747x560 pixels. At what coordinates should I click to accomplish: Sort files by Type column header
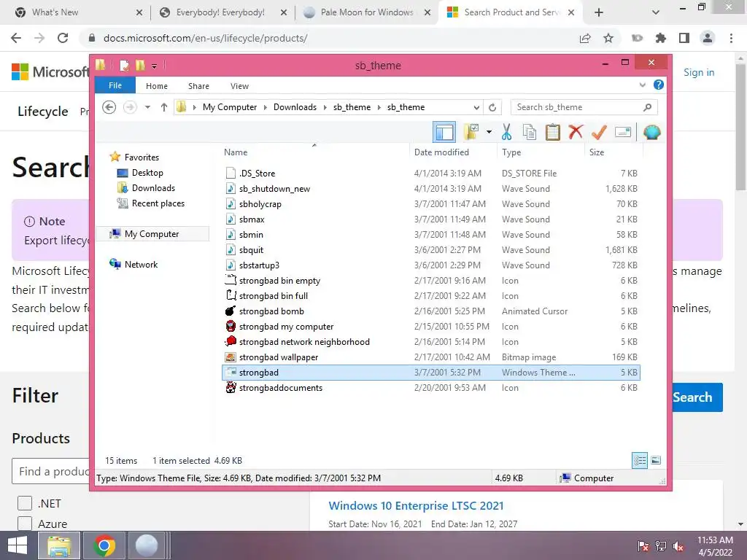[541, 152]
